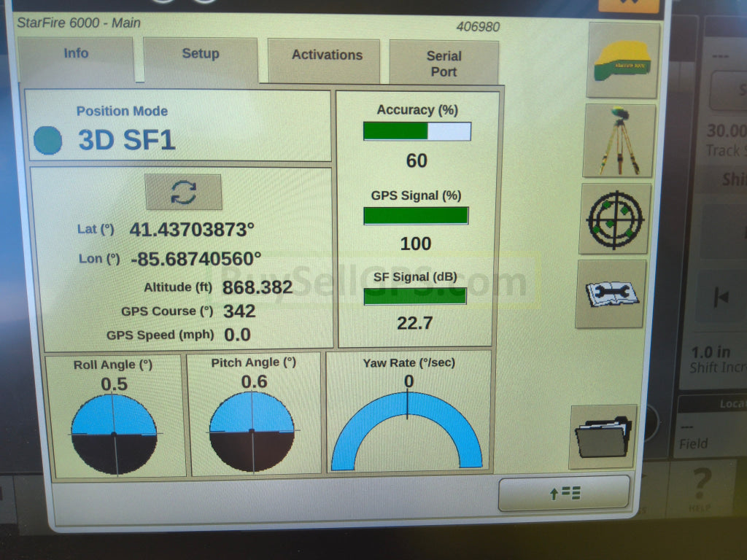Open the wrench diagnostics manual icon

coord(611,295)
